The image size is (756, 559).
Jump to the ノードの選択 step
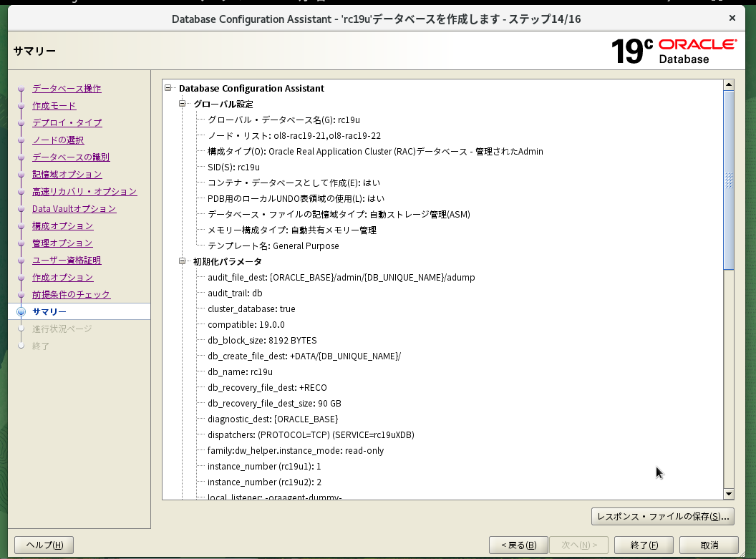tap(58, 140)
